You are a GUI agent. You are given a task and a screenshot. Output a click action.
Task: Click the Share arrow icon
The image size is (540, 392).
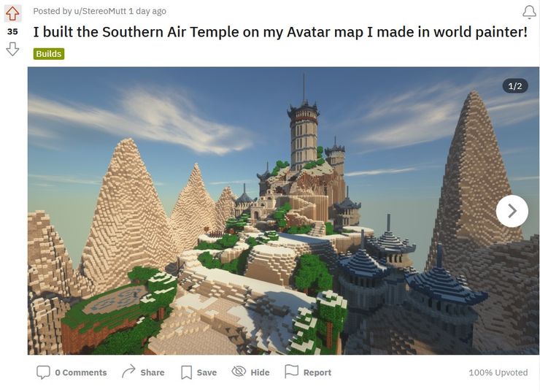click(x=128, y=372)
